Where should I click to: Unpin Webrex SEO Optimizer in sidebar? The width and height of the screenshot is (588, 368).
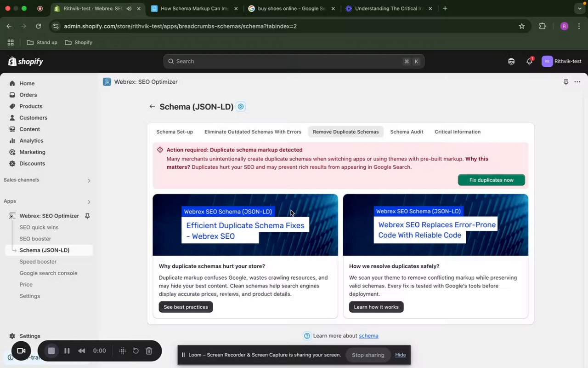click(x=87, y=216)
